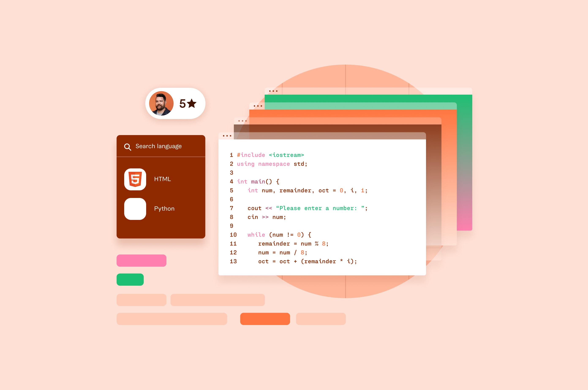The image size is (588, 390).
Task: Click the Search language input field
Action: (162, 146)
